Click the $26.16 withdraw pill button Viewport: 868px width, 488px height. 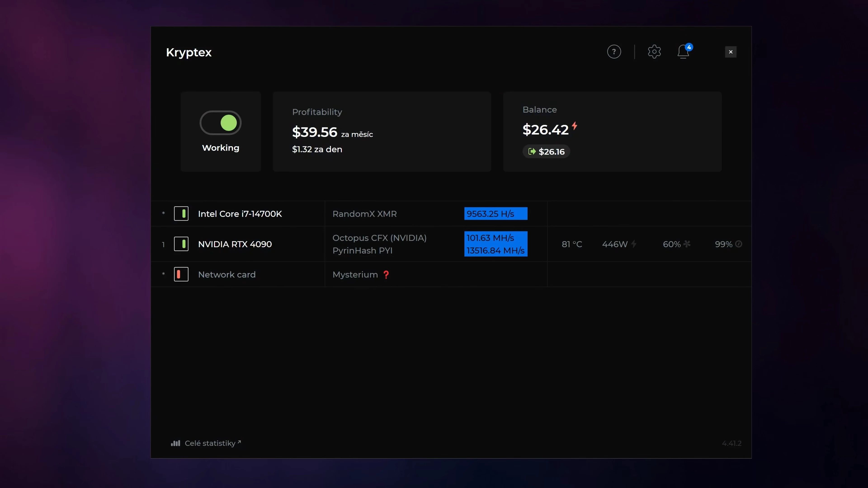pyautogui.click(x=546, y=152)
